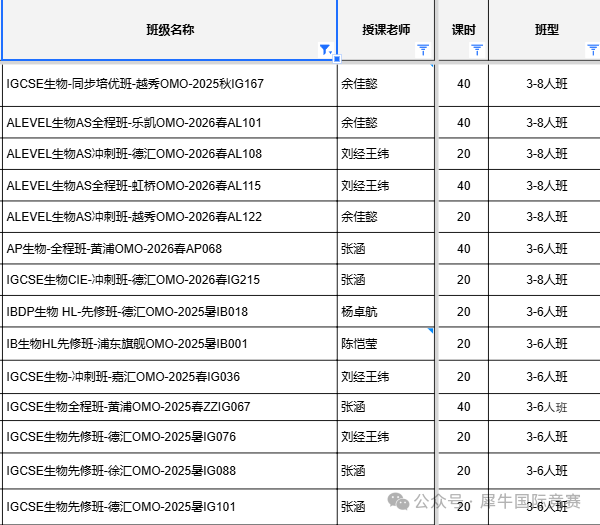Select the 班级名称 header cell
The width and height of the screenshot is (600, 525).
click(x=169, y=29)
